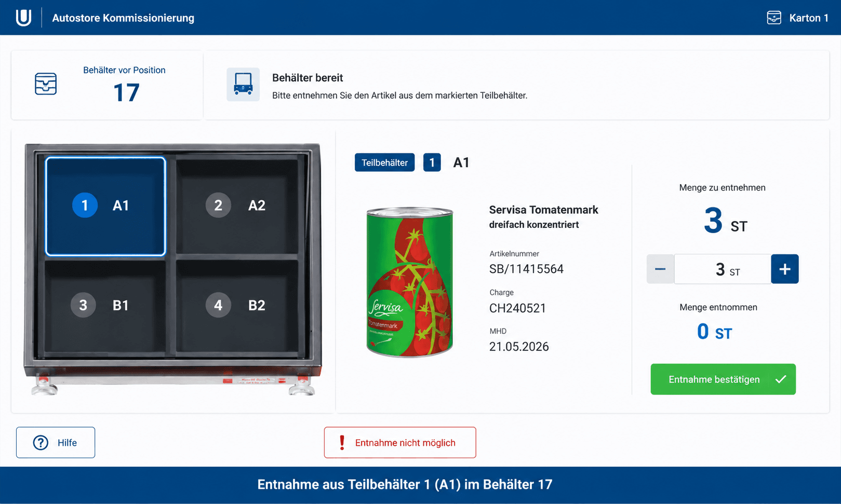This screenshot has width=841, height=504.
Task: Select compartment A1 in the bin
Action: click(105, 206)
